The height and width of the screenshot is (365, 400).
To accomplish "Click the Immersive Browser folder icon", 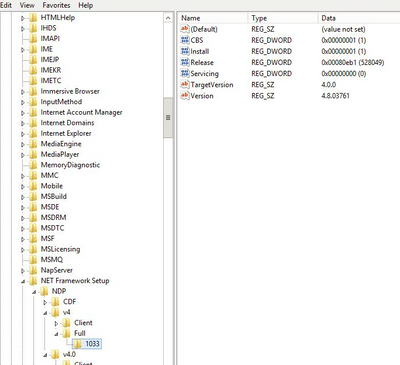I will pos(33,91).
